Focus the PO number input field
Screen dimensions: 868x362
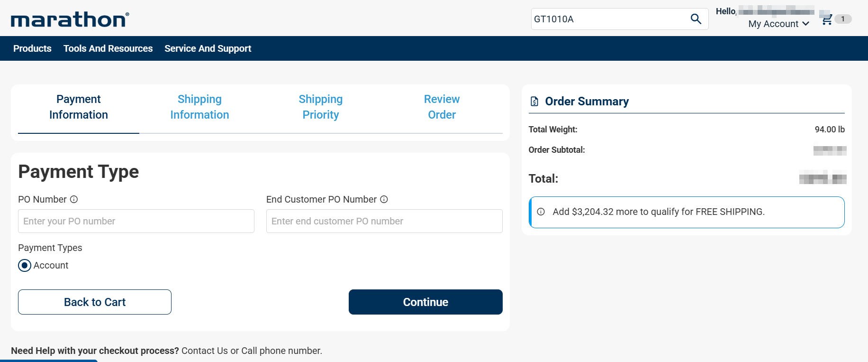pos(136,221)
